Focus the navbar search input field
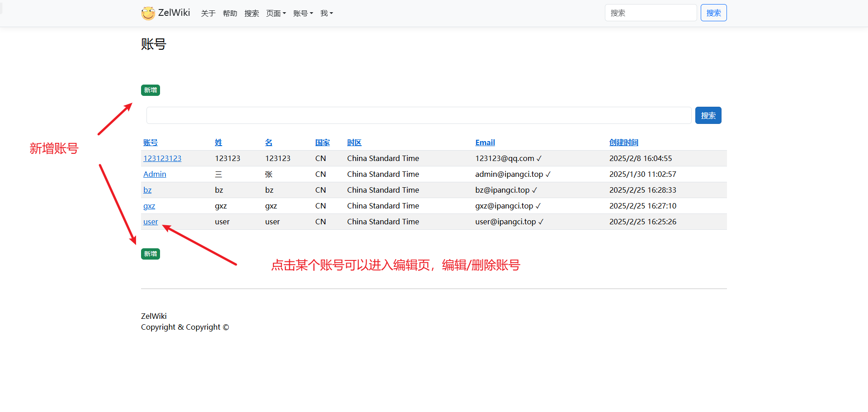This screenshot has height=412, width=868. tap(650, 13)
